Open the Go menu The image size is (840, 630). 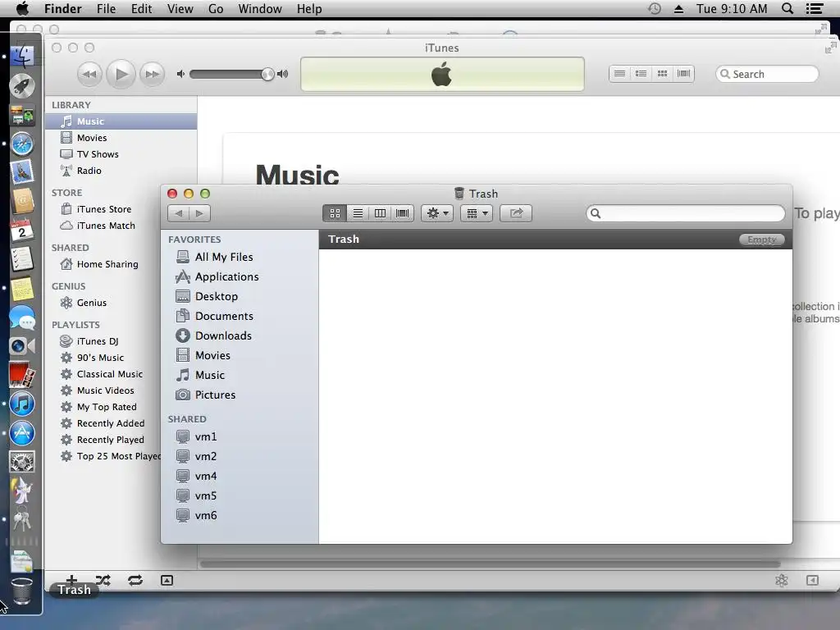(x=216, y=8)
